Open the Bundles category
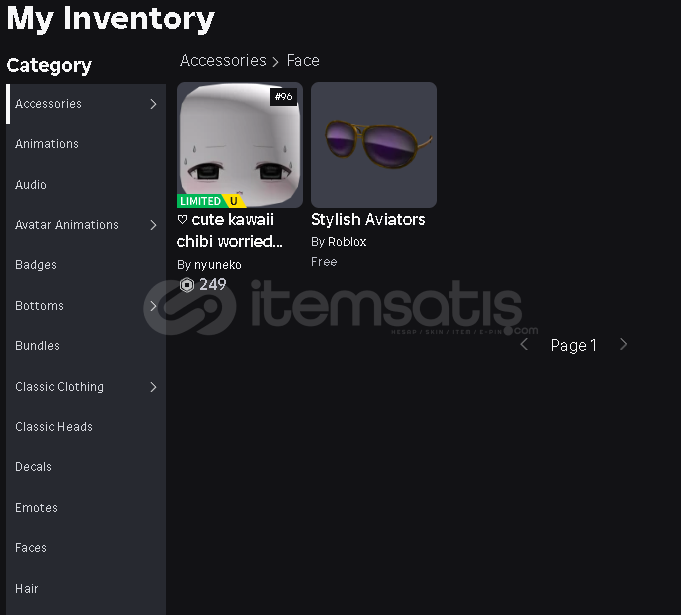The height and width of the screenshot is (615, 681). coord(86,346)
